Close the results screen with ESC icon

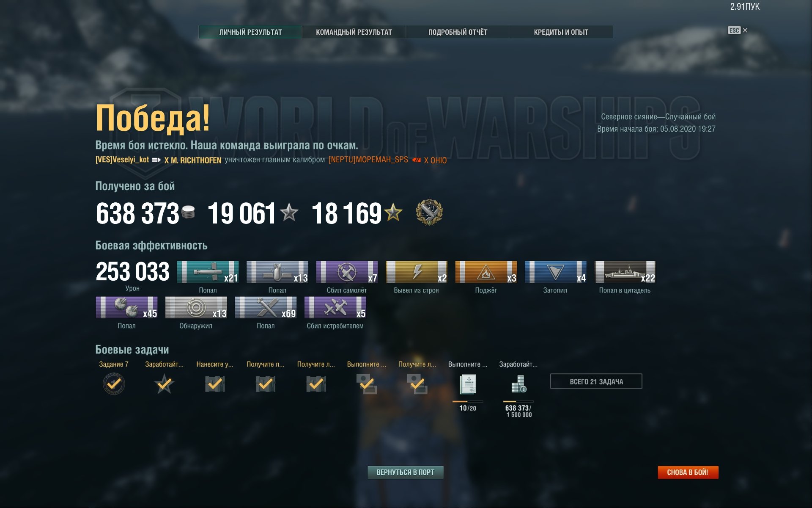738,30
